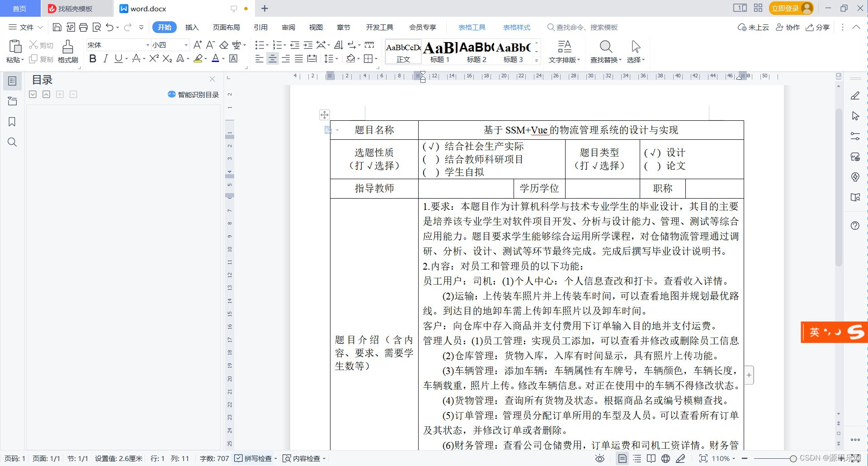Apply text highlight color
868x466 pixels.
tap(198, 58)
